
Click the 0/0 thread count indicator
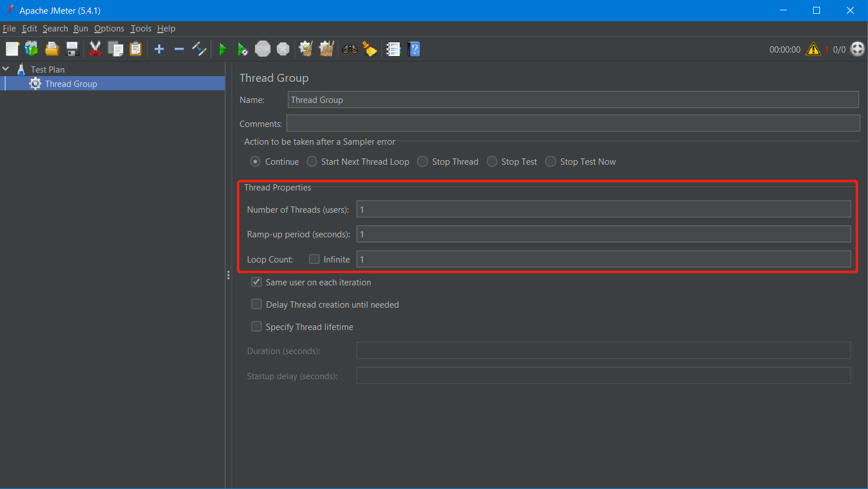click(x=839, y=50)
